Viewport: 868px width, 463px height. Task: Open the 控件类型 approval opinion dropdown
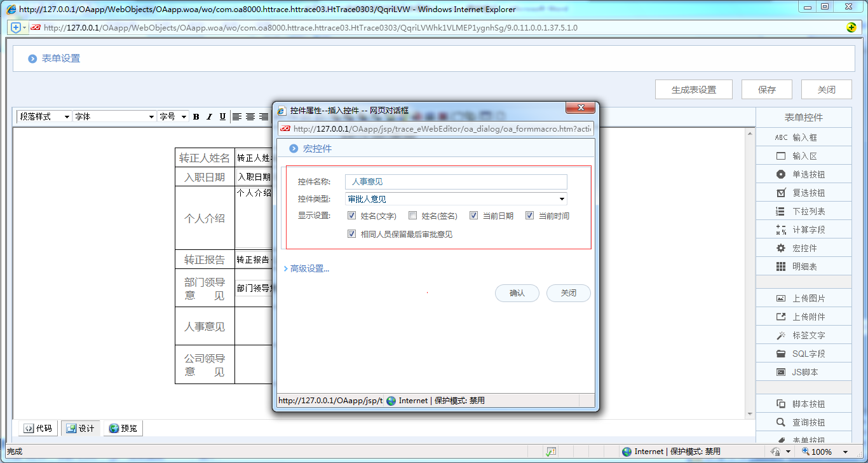pyautogui.click(x=561, y=198)
